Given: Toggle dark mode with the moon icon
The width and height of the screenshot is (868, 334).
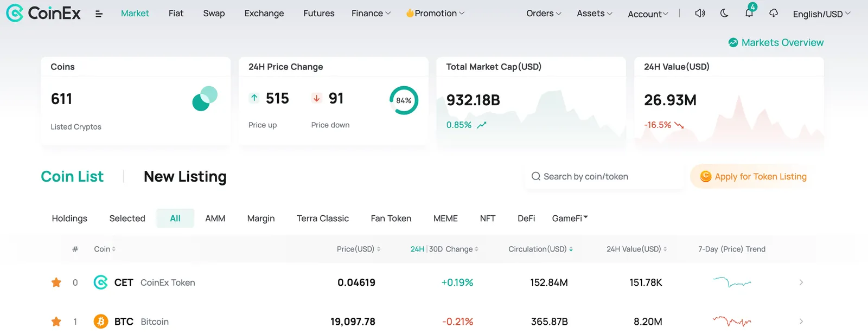Looking at the screenshot, I should 724,13.
